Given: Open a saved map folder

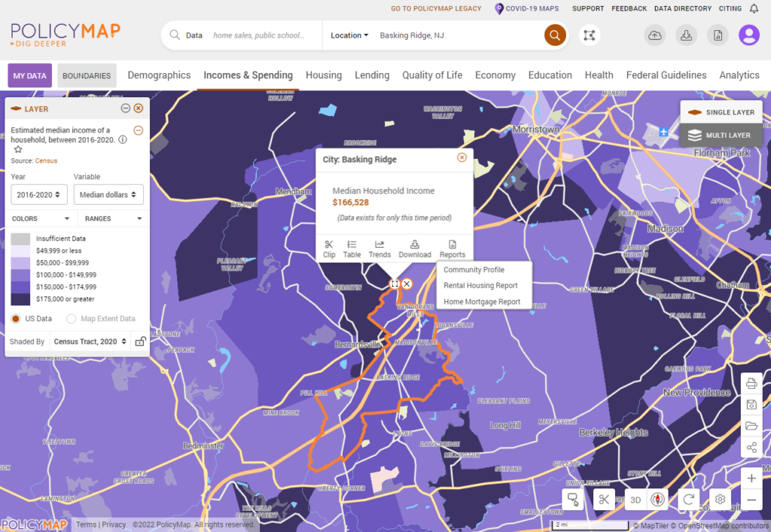Looking at the screenshot, I should pyautogui.click(x=751, y=426).
